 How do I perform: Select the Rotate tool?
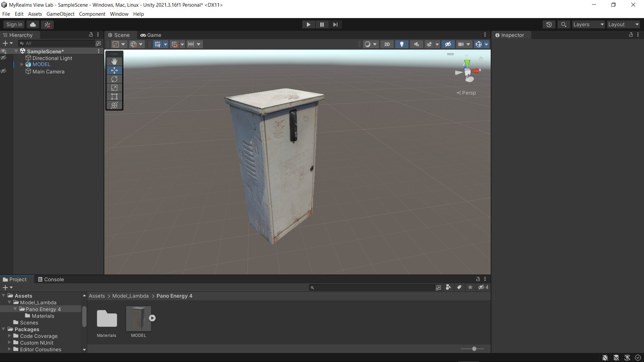tap(114, 79)
